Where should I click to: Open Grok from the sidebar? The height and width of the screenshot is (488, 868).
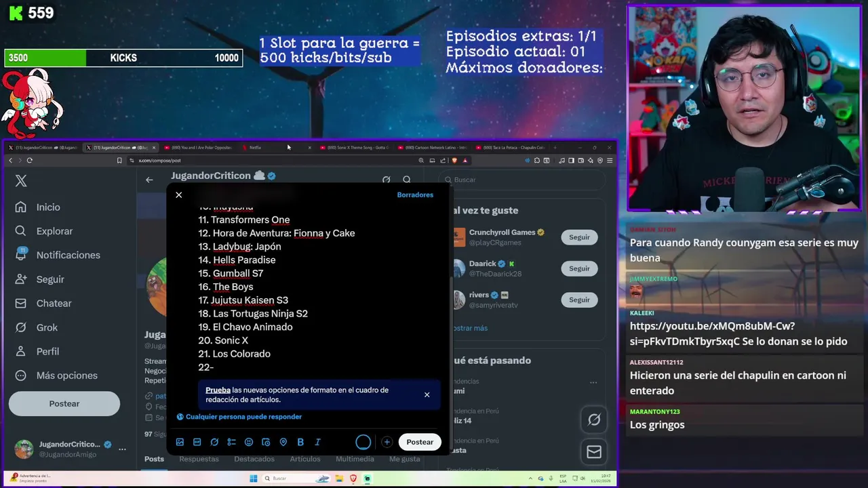[x=37, y=327]
